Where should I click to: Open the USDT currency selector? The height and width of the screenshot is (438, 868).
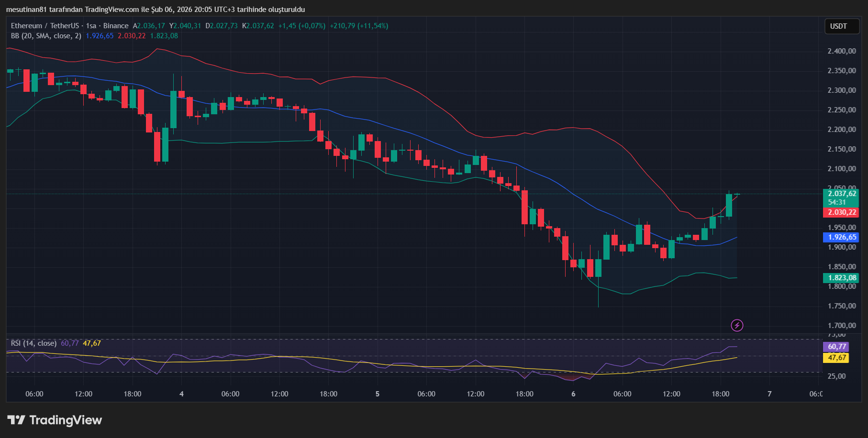pyautogui.click(x=838, y=26)
